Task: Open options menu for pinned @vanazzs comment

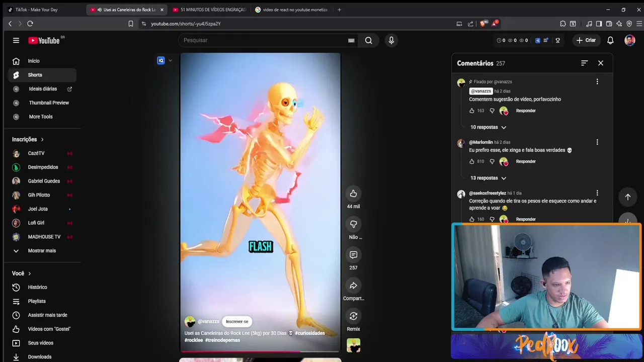Action: pyautogui.click(x=597, y=81)
